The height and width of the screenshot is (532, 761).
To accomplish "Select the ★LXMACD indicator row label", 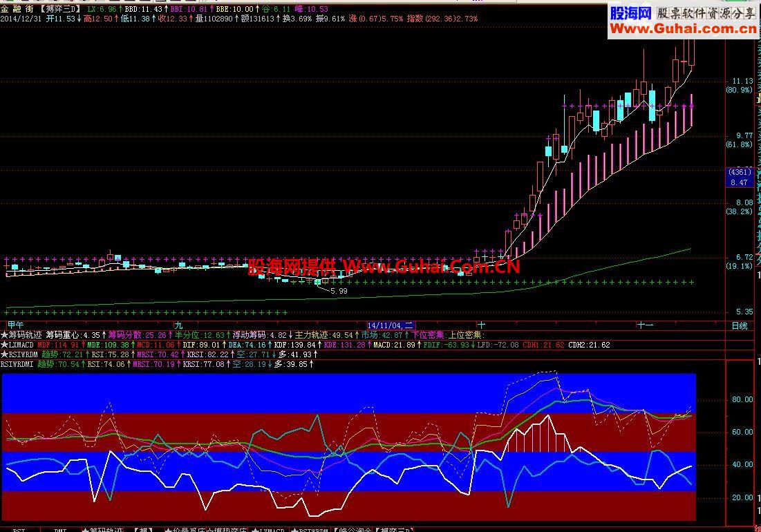I will [x=17, y=345].
